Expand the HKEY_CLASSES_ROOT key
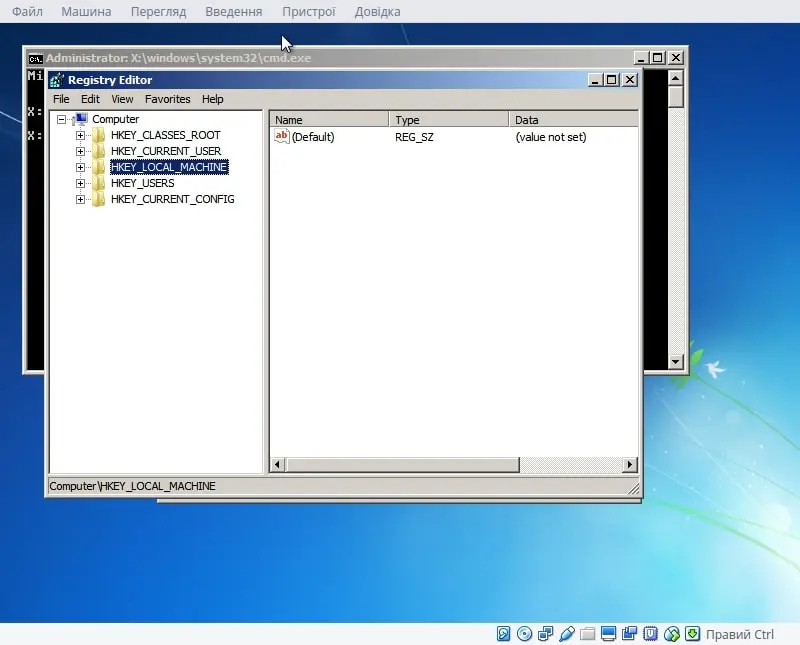 tap(80, 135)
